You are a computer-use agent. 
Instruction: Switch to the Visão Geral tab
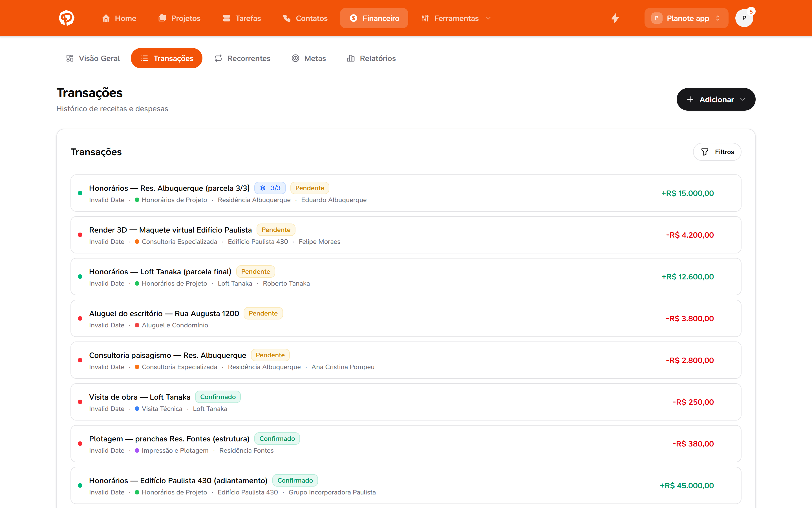(92, 58)
